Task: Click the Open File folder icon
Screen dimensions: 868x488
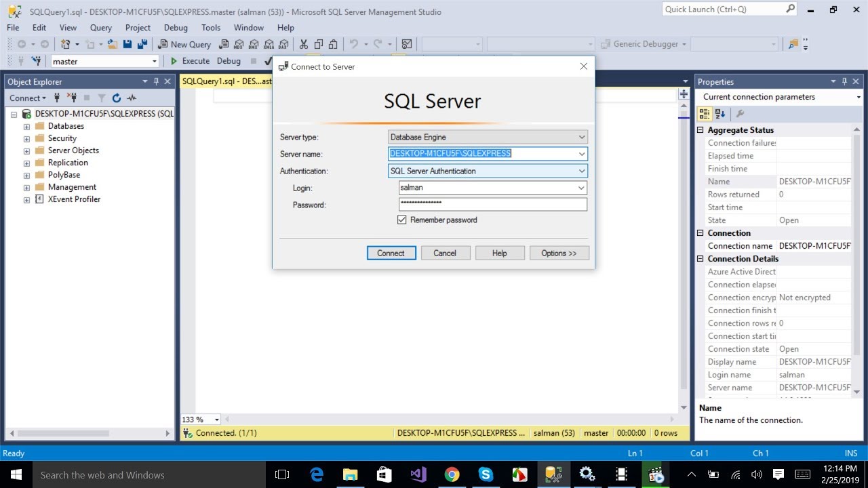Action: tap(113, 44)
